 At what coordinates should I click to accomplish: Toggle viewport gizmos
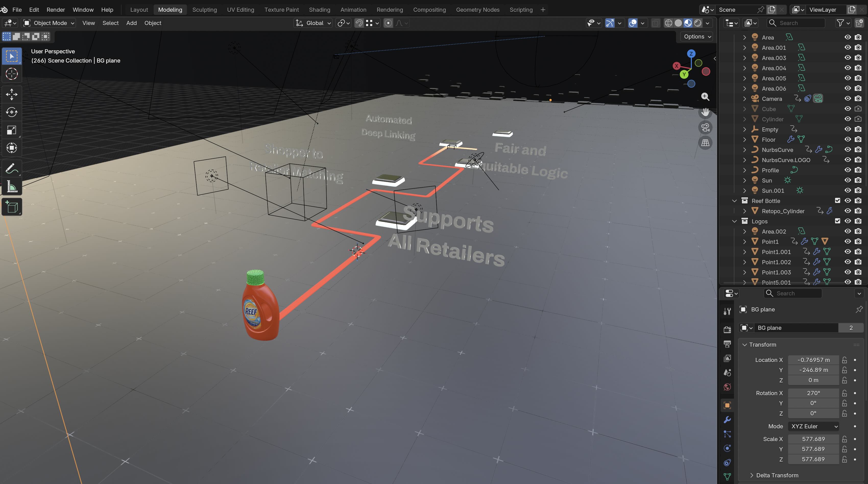click(x=610, y=23)
